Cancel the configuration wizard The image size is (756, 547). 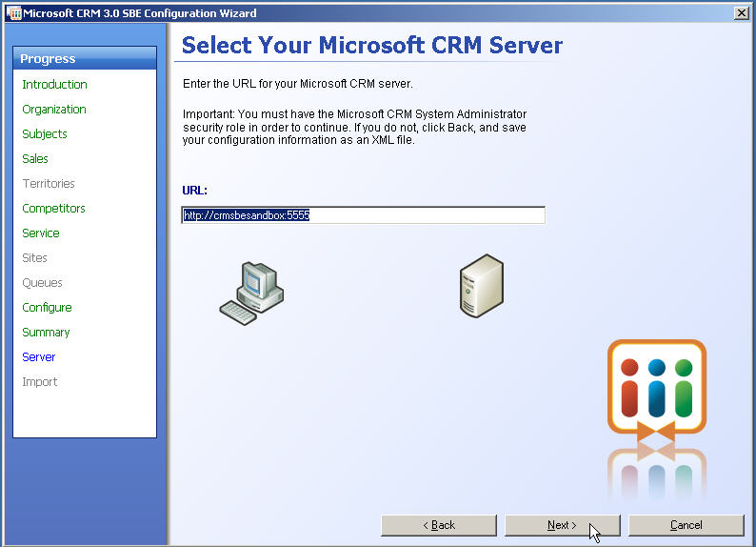[686, 525]
